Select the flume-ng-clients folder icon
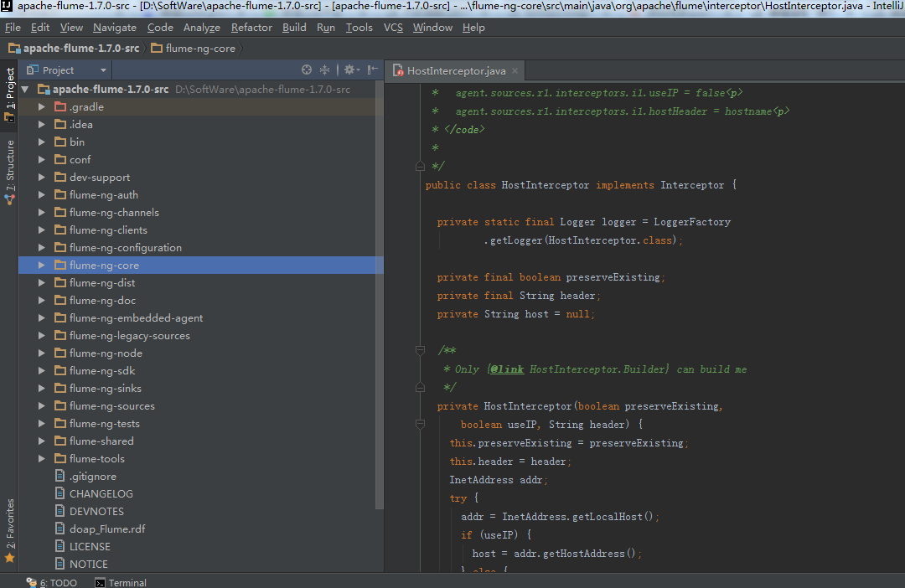Image resolution: width=905 pixels, height=588 pixels. tap(60, 230)
